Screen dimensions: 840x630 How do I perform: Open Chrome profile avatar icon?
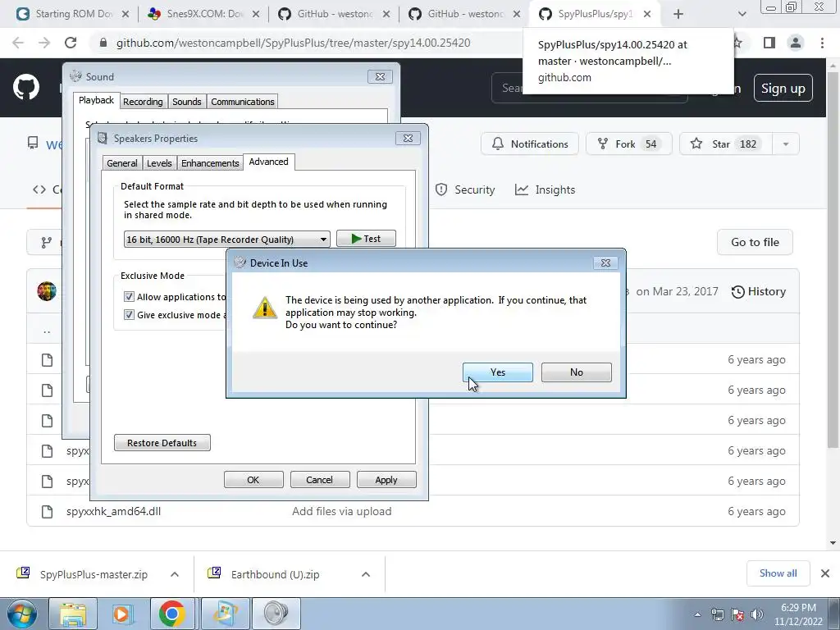coord(796,43)
